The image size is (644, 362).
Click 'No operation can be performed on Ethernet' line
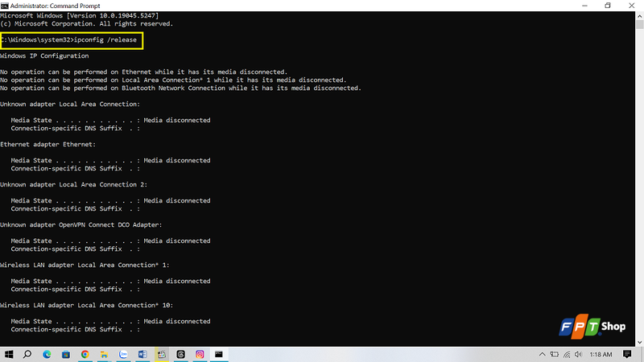144,72
